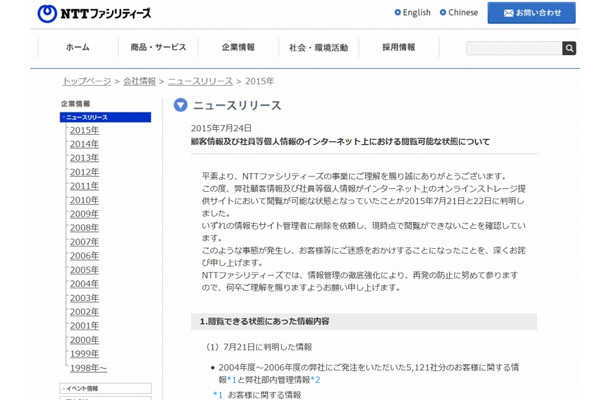Open the 商品・サービス menu item
This screenshot has height=400, width=610.
point(158,47)
